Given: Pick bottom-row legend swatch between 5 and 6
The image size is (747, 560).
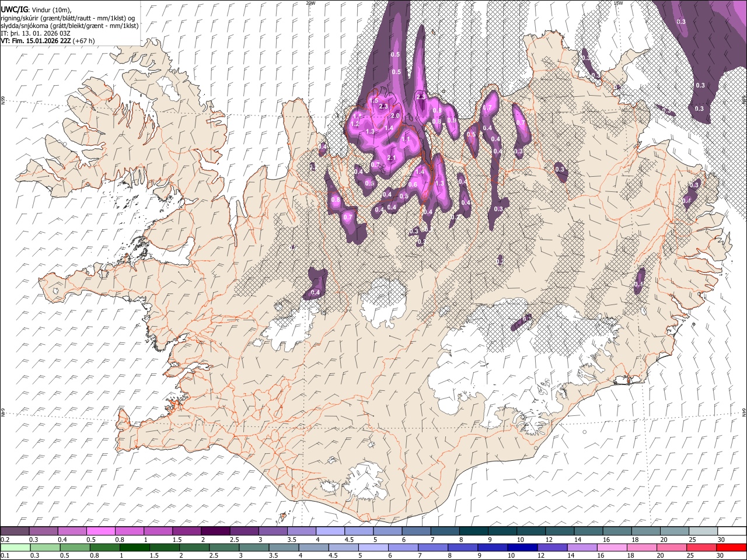Looking at the screenshot, I should 373,547.
